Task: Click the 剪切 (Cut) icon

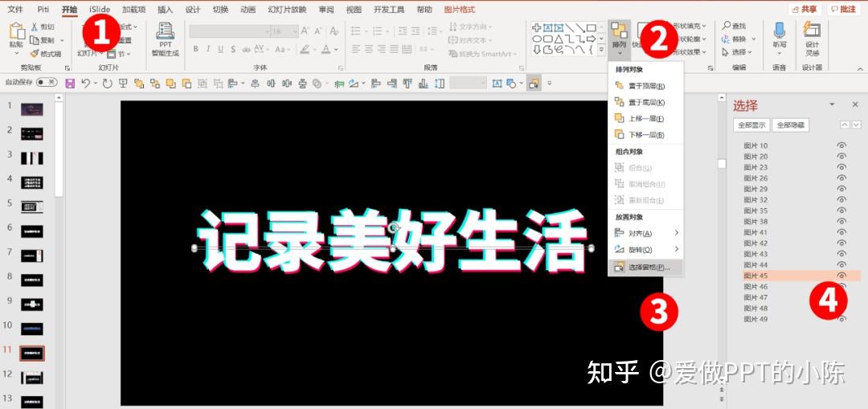Action: 35,27
